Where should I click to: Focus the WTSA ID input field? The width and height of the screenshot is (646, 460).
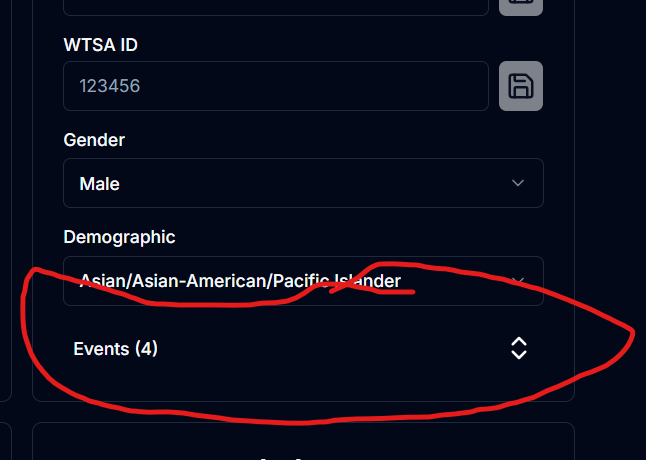click(x=275, y=86)
